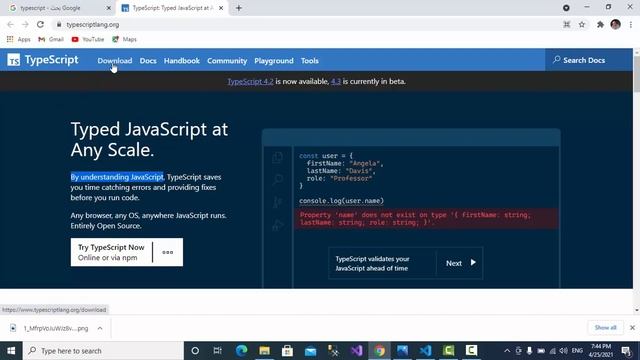
Task: Open green Camtasia icon on taskbar
Action: 449,351
